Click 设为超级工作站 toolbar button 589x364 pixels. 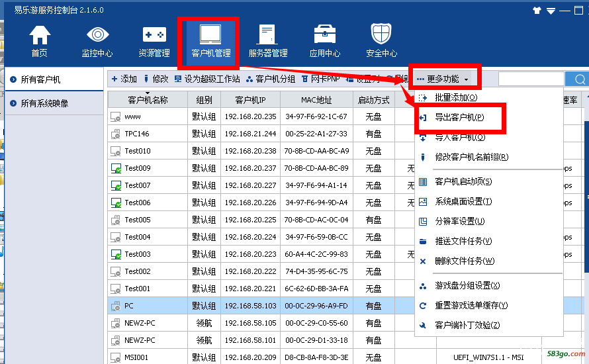tap(207, 79)
